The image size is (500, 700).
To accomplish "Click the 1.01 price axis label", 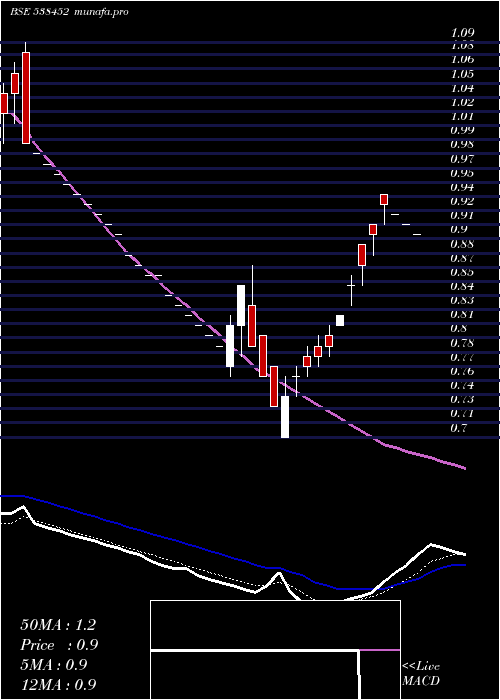I will point(462,117).
